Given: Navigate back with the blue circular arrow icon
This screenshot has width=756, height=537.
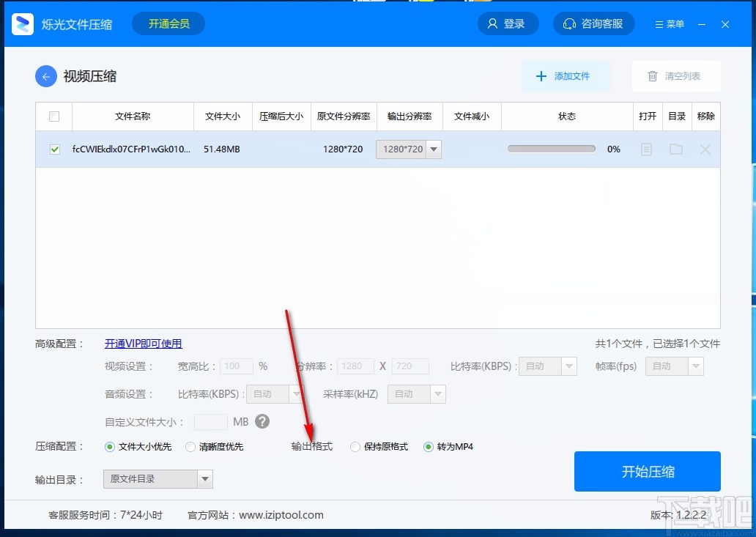Looking at the screenshot, I should pos(45,77).
